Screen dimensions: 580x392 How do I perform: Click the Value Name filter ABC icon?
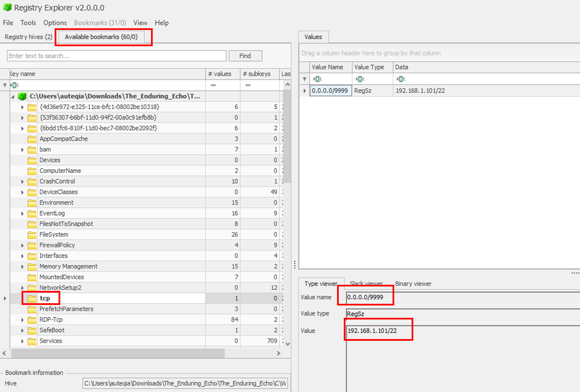[317, 79]
